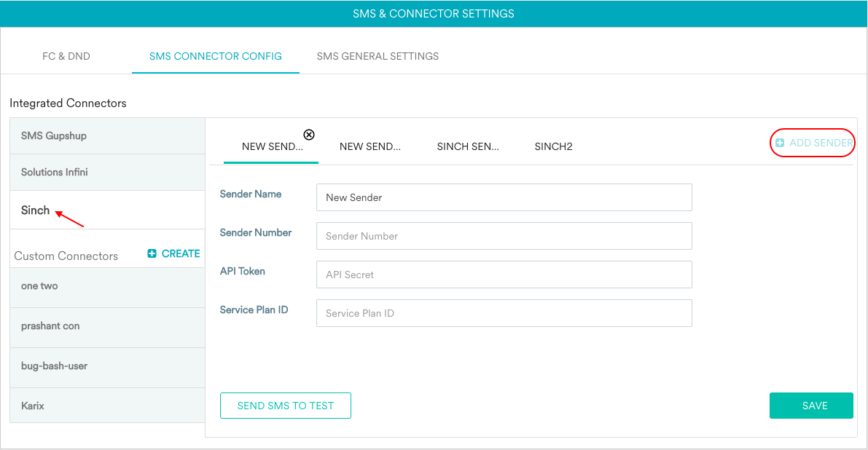
Task: Choose the Solutions Infini connector
Action: (107, 173)
